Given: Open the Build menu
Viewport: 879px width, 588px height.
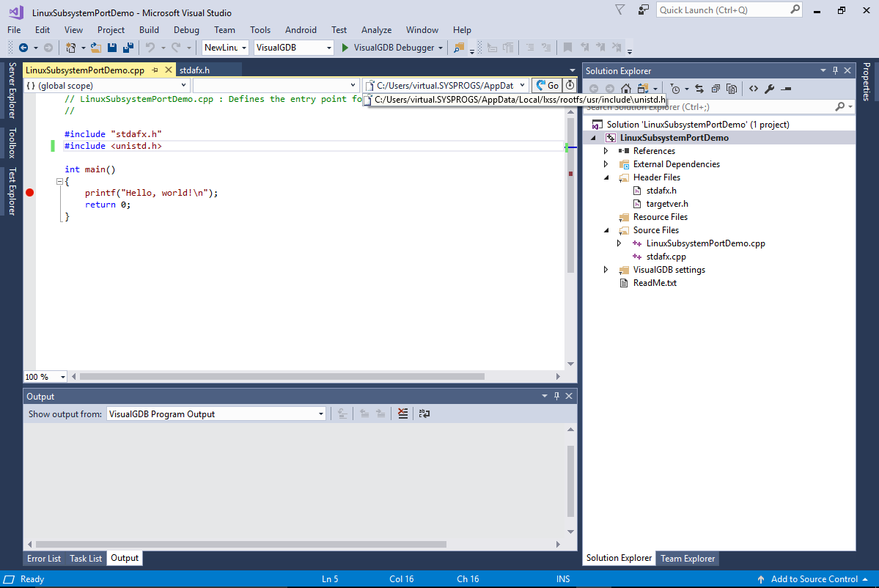Looking at the screenshot, I should pyautogui.click(x=149, y=30).
